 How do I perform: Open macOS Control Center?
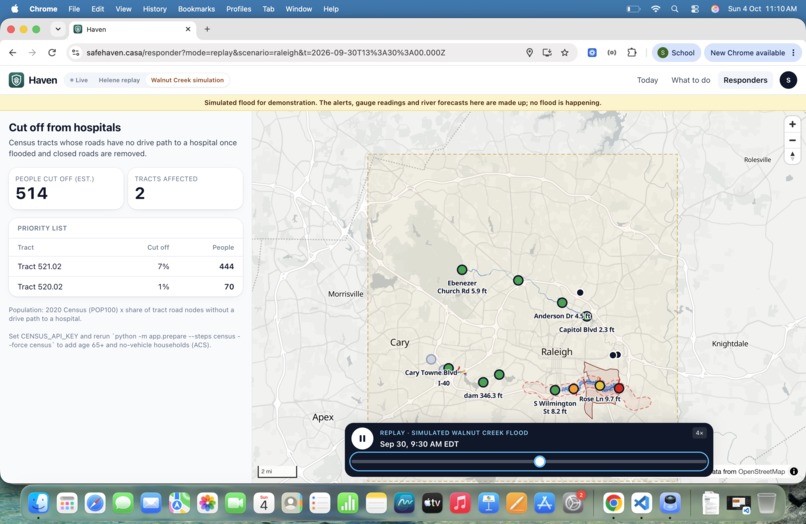click(694, 9)
